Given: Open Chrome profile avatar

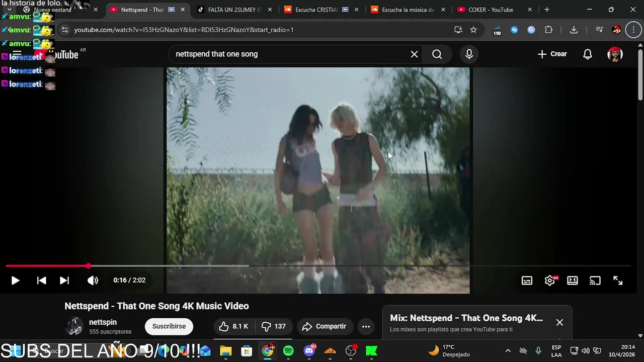Looking at the screenshot, I should pos(616,30).
